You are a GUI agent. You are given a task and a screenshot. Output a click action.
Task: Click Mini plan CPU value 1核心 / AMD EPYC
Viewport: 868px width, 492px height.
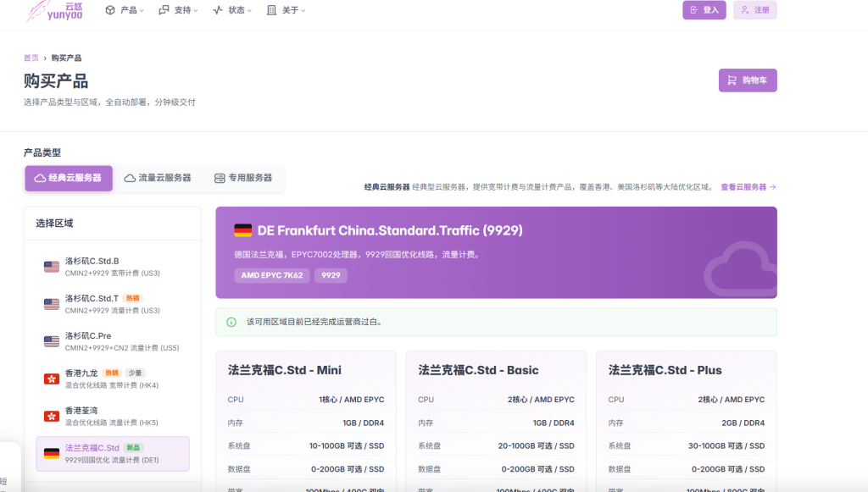[x=352, y=399]
